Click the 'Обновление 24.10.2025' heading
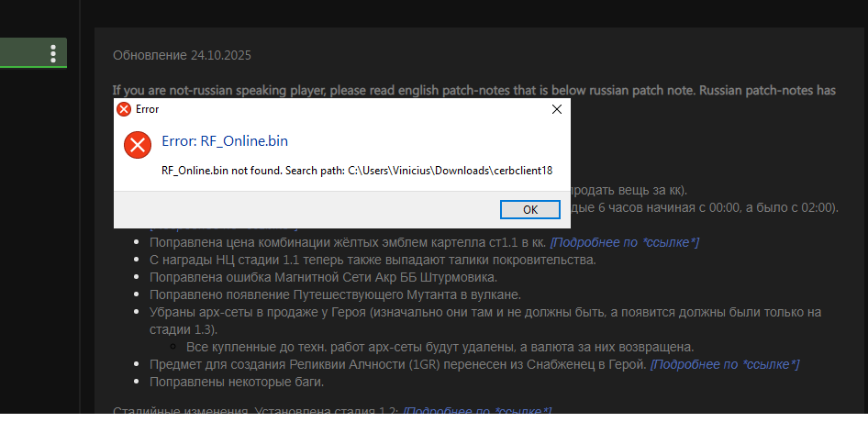This screenshot has height=422, width=868. pos(182,55)
